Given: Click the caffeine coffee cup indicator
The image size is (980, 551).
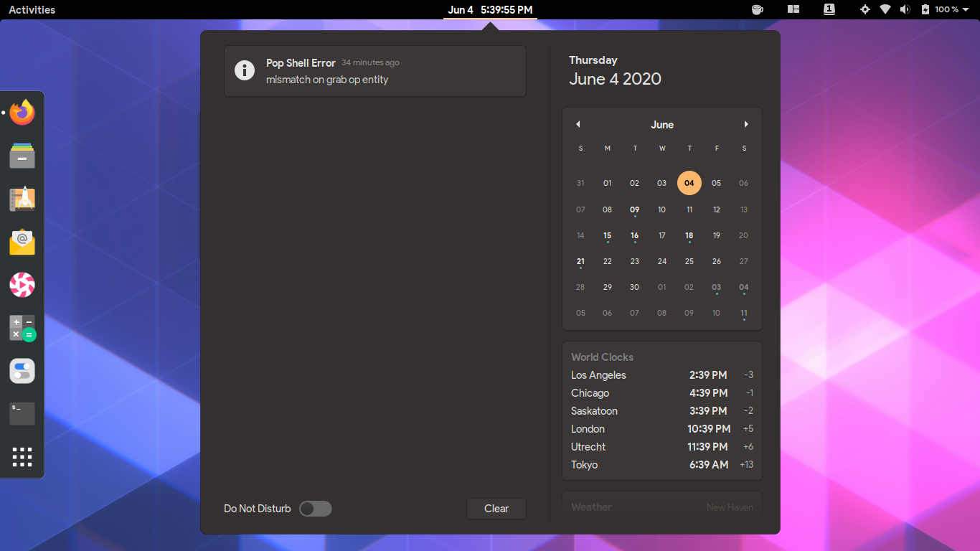Looking at the screenshot, I should [x=757, y=9].
